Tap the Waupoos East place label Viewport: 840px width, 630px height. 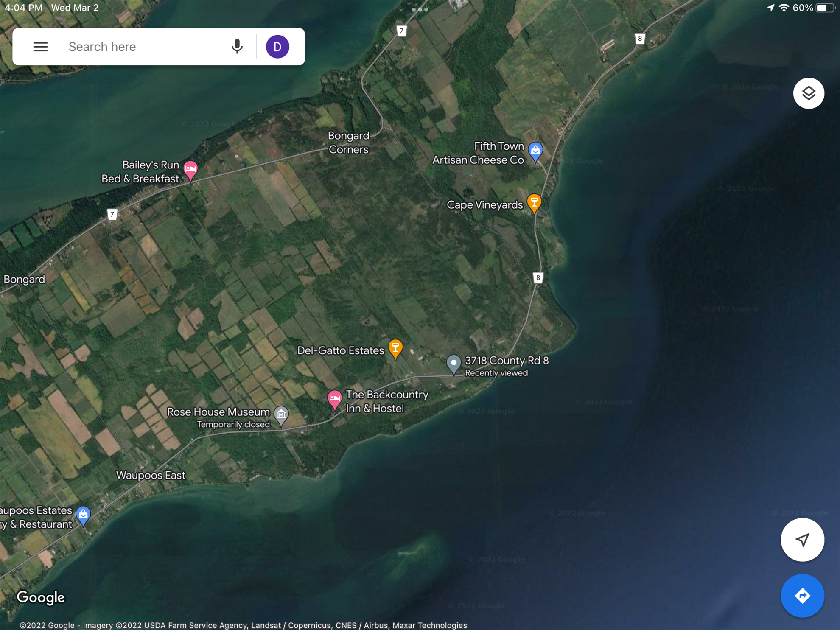151,475
